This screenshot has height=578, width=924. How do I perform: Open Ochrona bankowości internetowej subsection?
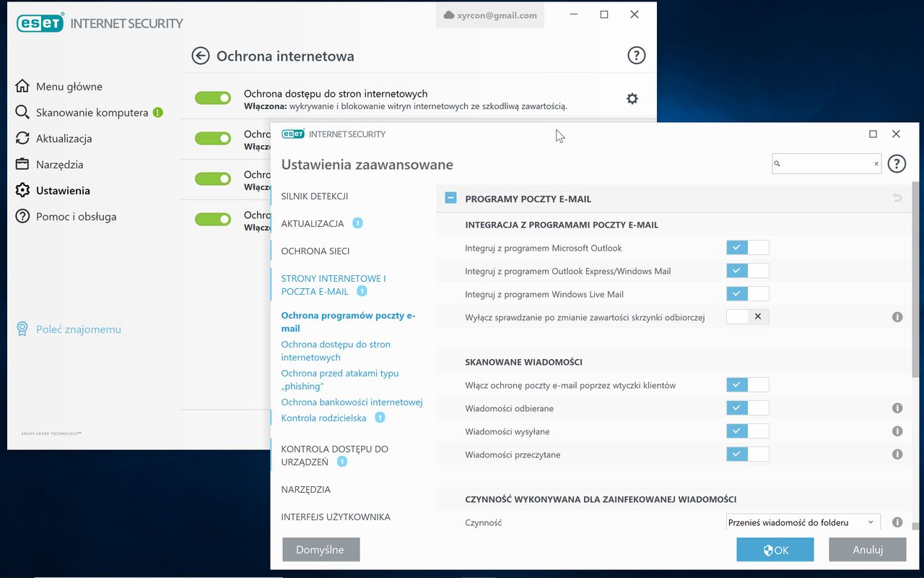[352, 402]
